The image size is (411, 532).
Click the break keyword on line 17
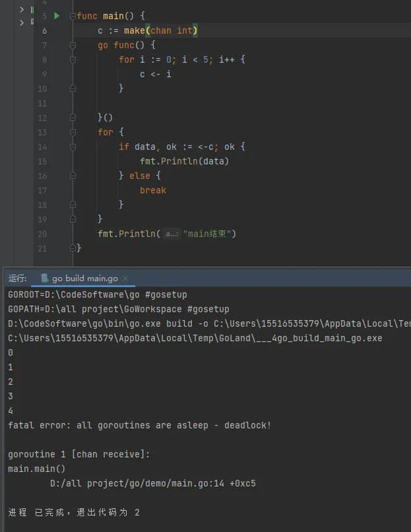pos(153,190)
